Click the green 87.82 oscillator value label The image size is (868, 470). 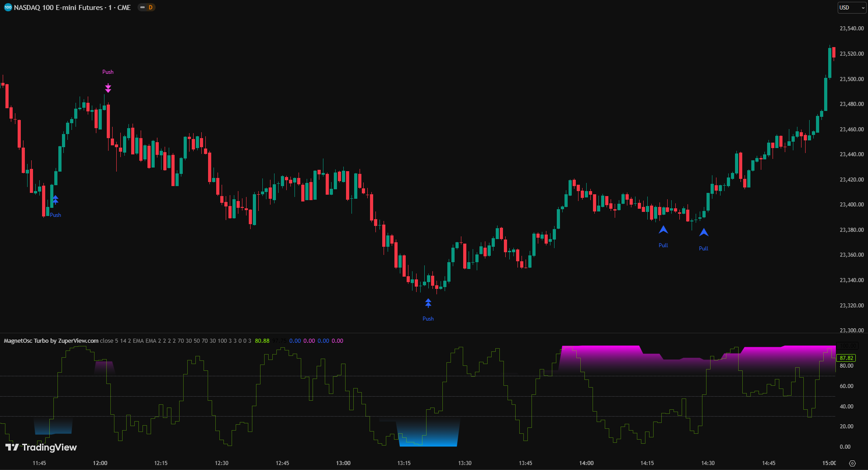846,358
